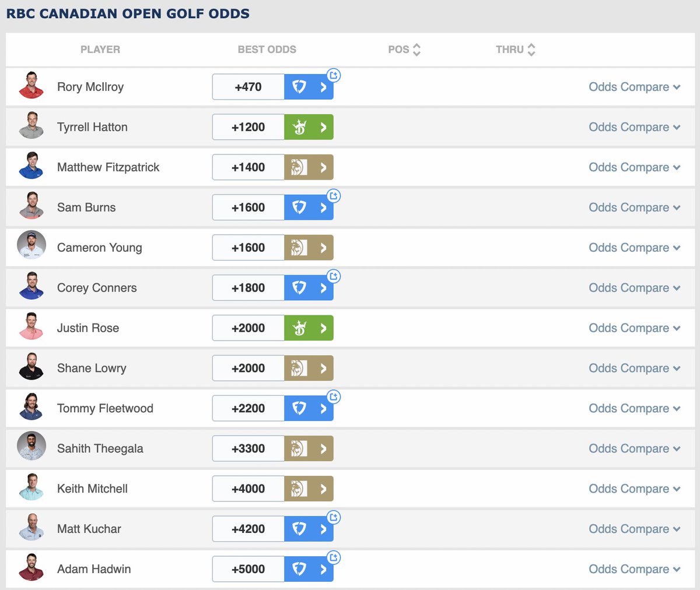Sort table by POS column arrows
700x590 pixels.
416,50
